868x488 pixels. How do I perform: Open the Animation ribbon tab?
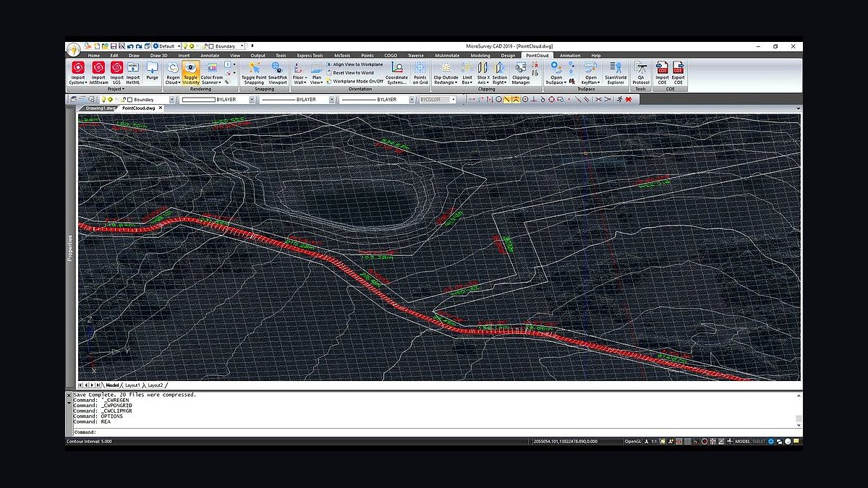(x=570, y=55)
